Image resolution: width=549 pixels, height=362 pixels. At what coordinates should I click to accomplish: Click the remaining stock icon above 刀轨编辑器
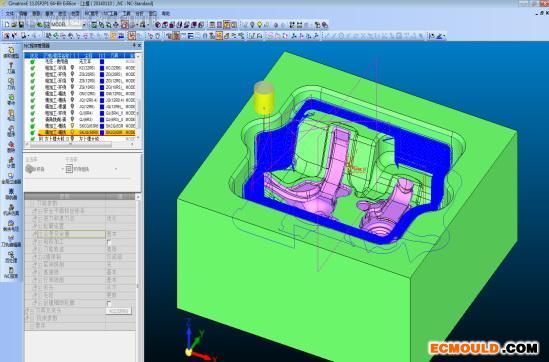[x=11, y=225]
